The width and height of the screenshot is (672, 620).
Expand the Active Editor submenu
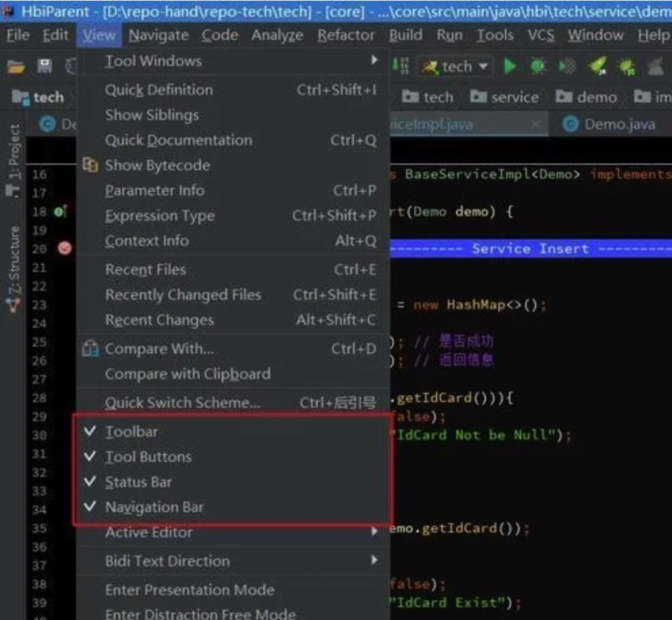pos(233,532)
